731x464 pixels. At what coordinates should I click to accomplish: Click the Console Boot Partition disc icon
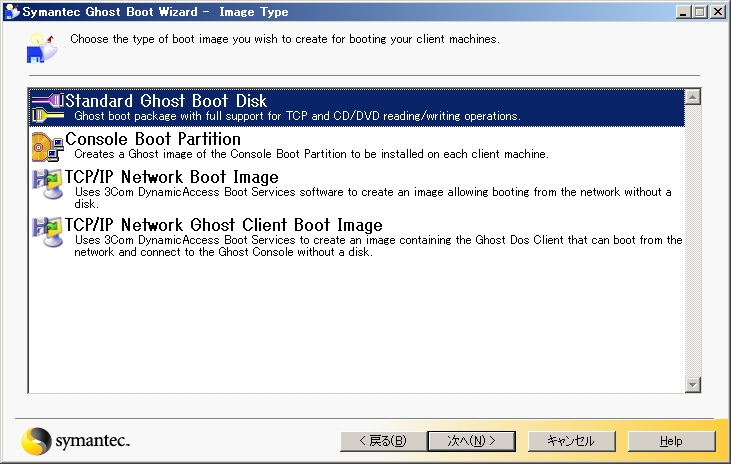[47, 146]
